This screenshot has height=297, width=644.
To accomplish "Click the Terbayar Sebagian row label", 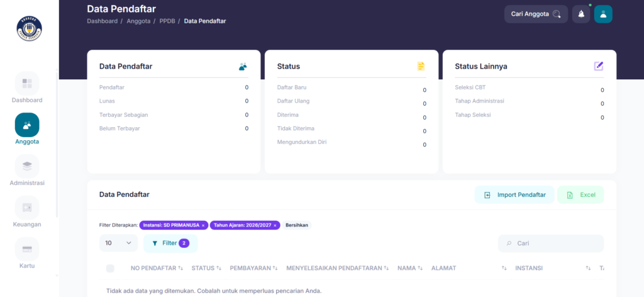I will tap(124, 115).
